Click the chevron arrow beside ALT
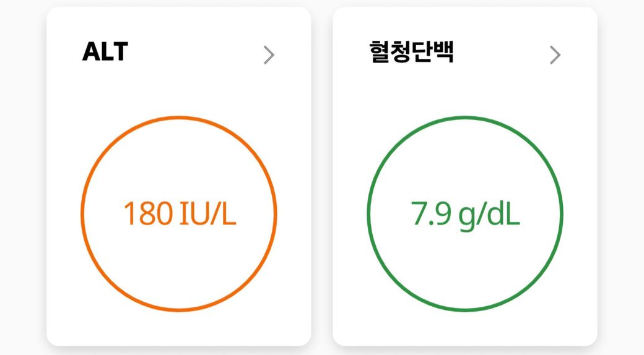The image size is (644, 355). coord(269,55)
